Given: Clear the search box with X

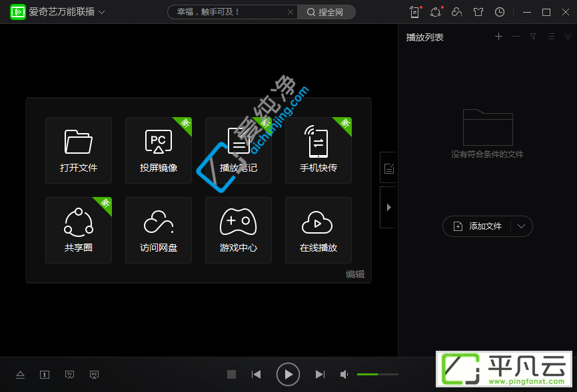Looking at the screenshot, I should coord(290,12).
